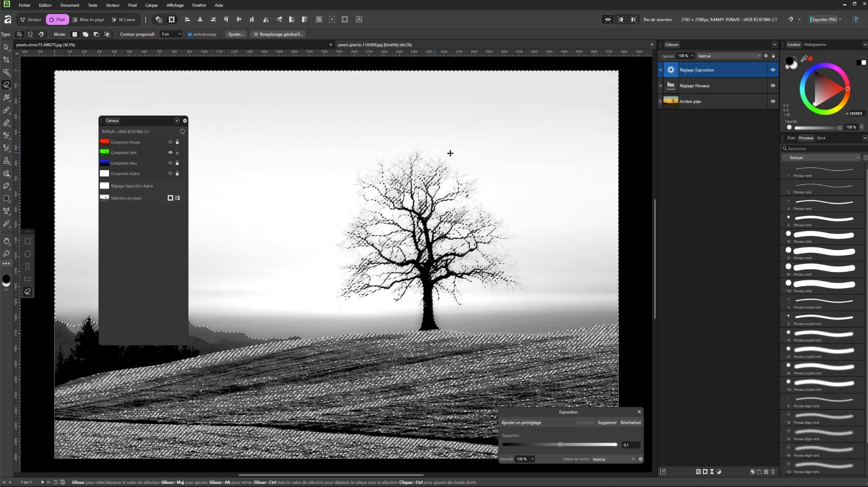The image size is (868, 487).
Task: Open the Calque menu
Action: (x=151, y=5)
